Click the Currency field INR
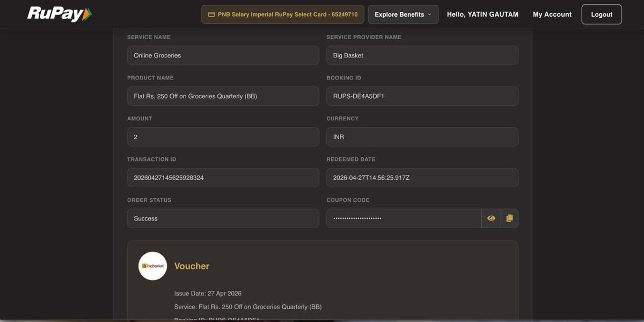644x322 pixels. 422,137
